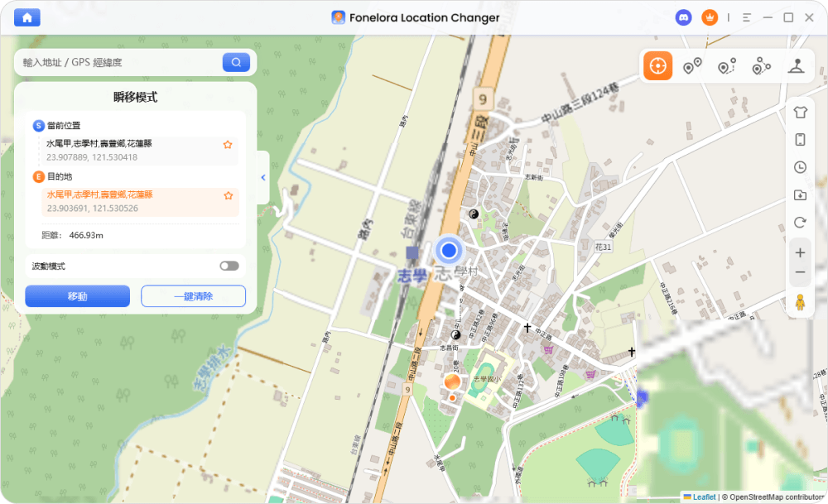Screen dimensions: 828x504
Task: Click the blue current location marker
Action: (x=449, y=250)
